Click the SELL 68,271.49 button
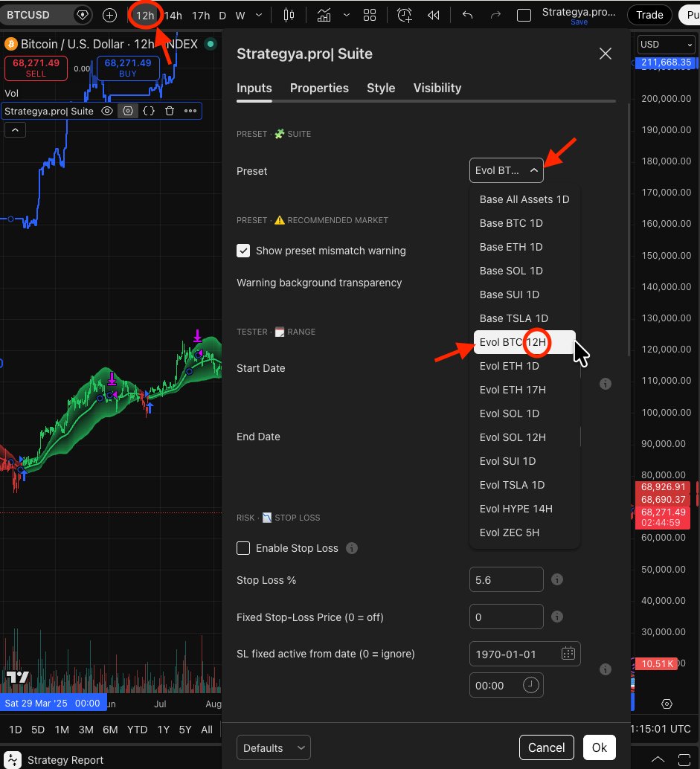The width and height of the screenshot is (700, 769). [36, 68]
